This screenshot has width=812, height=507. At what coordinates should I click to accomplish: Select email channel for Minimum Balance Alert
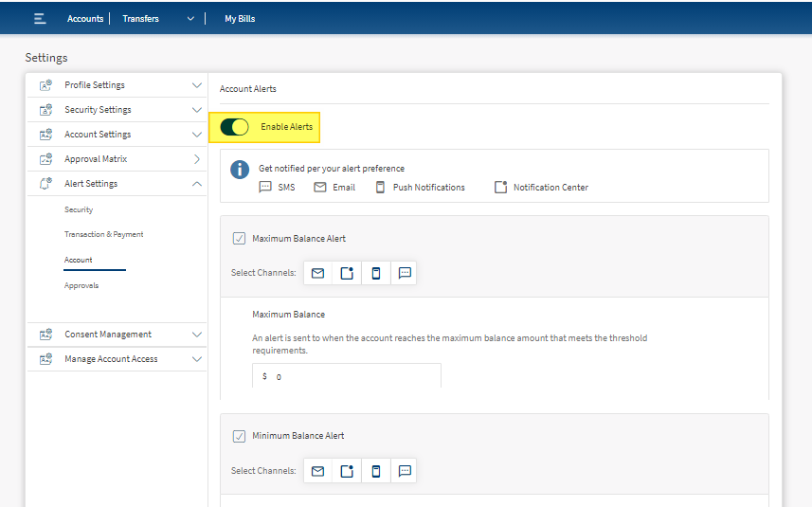(x=318, y=471)
